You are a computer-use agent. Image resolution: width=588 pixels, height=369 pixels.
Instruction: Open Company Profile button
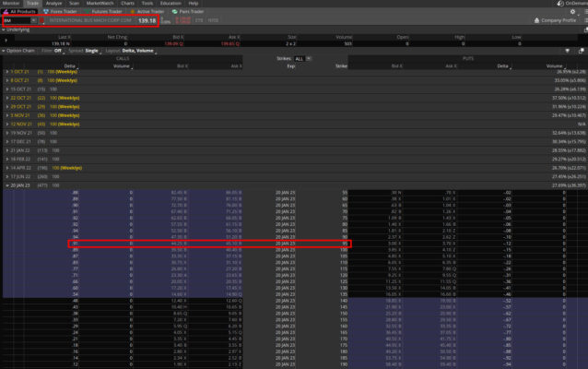click(560, 19)
